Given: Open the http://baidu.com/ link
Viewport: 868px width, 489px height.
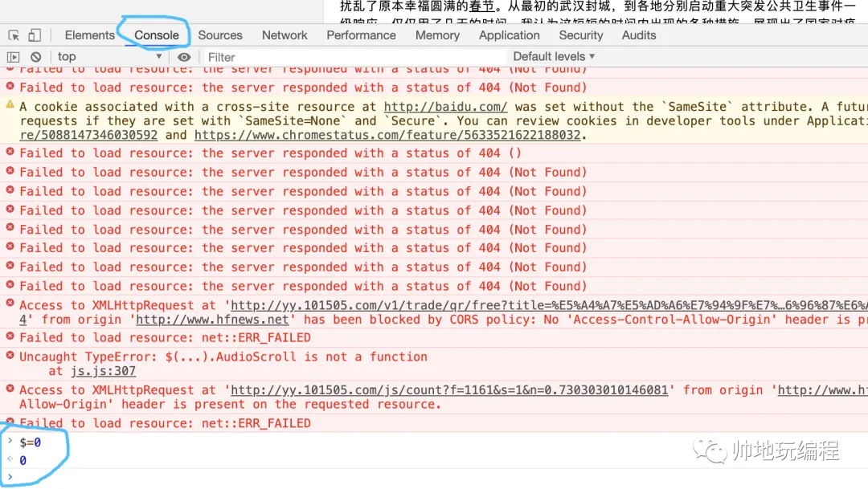Looking at the screenshot, I should (445, 107).
